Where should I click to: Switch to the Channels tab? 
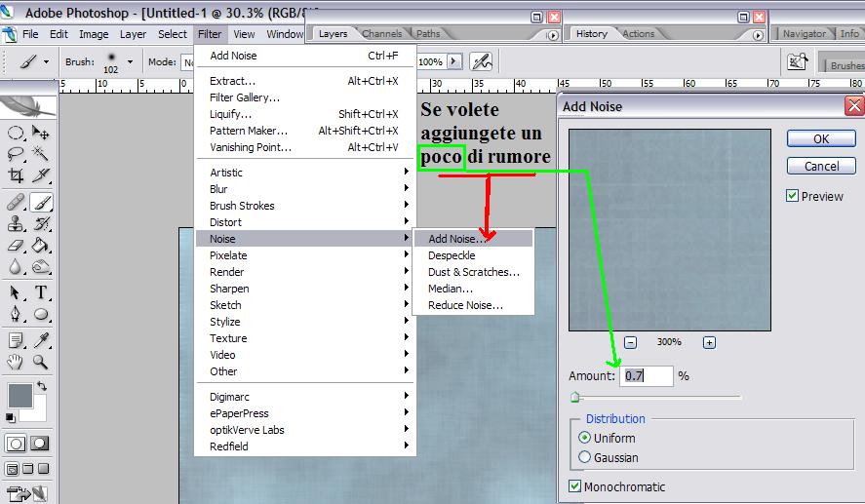pyautogui.click(x=381, y=34)
